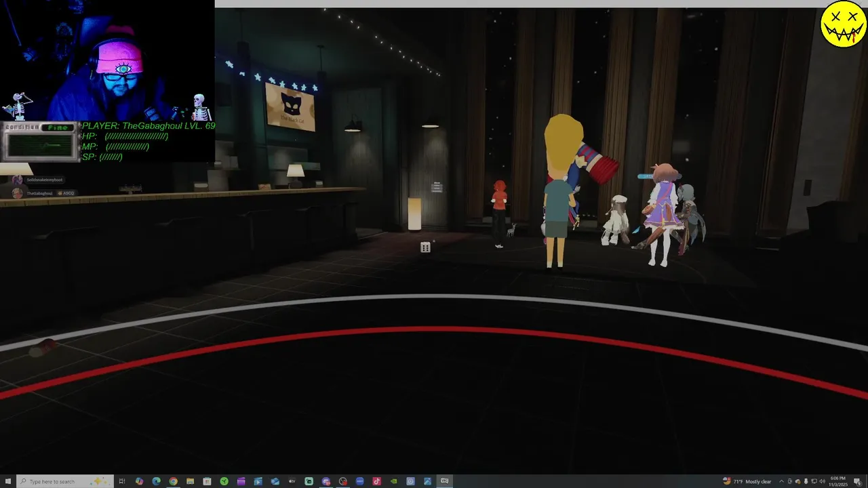The image size is (868, 488).
Task: Click TheGabaghoul name in voice overlay
Action: (x=39, y=193)
